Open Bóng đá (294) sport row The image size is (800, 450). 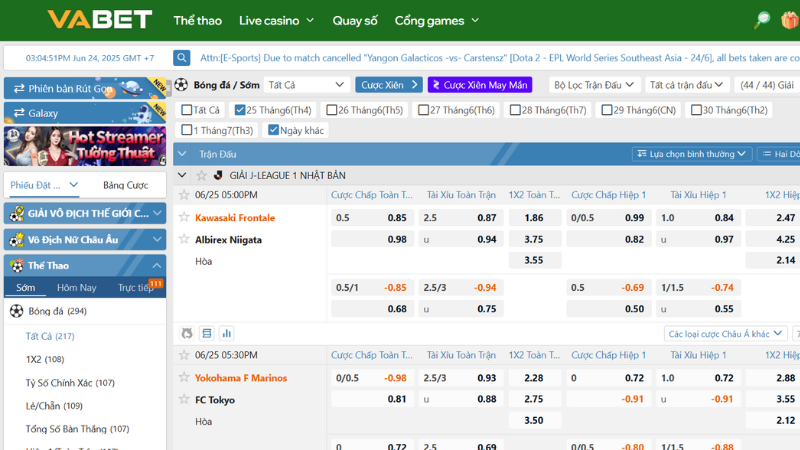click(85, 311)
